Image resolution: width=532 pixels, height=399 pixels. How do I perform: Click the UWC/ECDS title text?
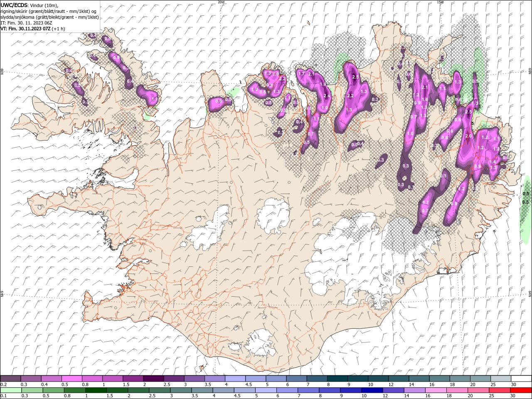pyautogui.click(x=14, y=5)
